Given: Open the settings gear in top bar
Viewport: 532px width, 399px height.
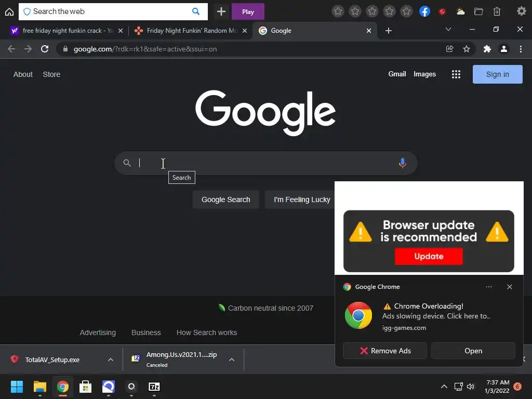Looking at the screenshot, I should [x=521, y=11].
